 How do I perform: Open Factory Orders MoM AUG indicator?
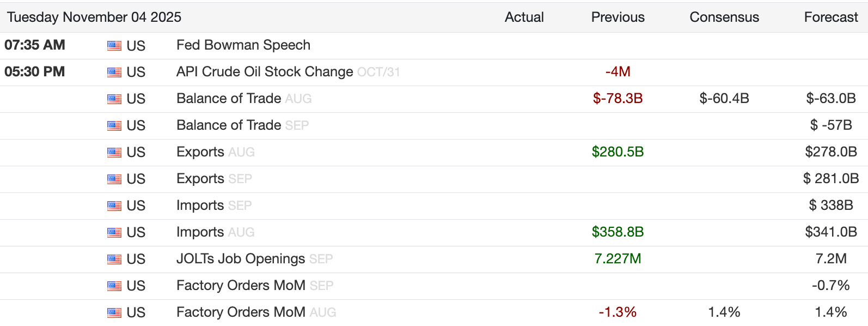(x=241, y=312)
